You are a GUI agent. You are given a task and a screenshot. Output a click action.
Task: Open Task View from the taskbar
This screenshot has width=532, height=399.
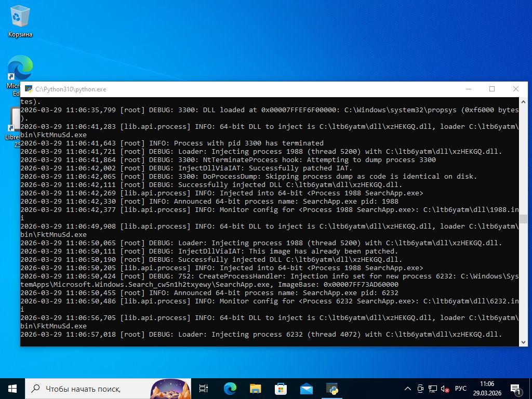204,388
